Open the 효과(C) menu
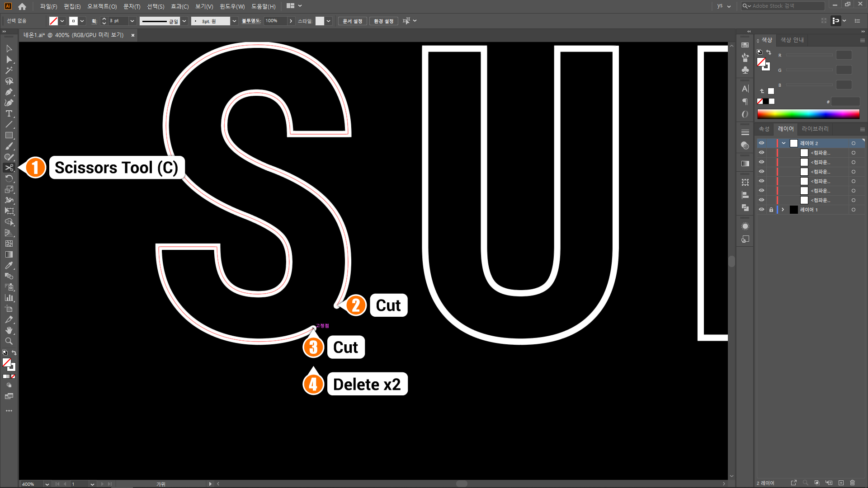The width and height of the screenshot is (868, 488). click(x=179, y=6)
